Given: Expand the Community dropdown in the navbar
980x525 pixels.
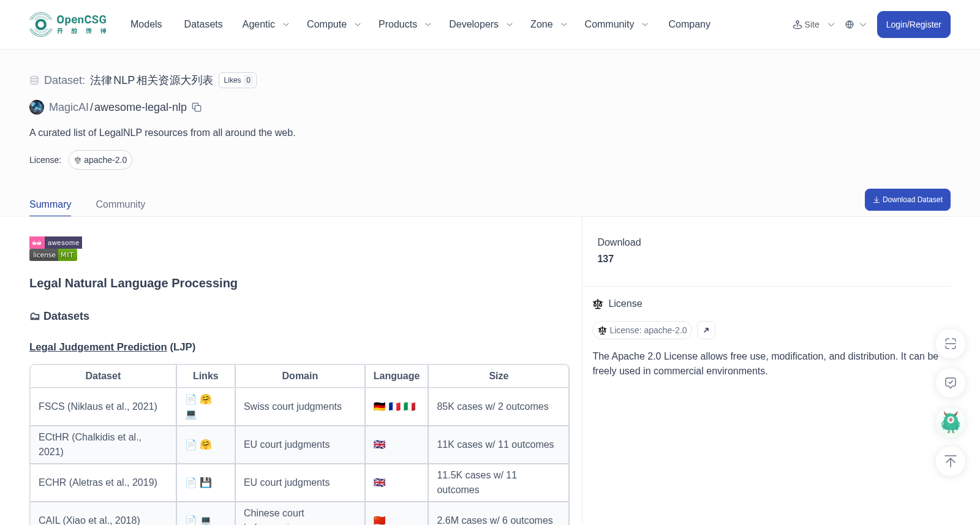Looking at the screenshot, I should [616, 25].
